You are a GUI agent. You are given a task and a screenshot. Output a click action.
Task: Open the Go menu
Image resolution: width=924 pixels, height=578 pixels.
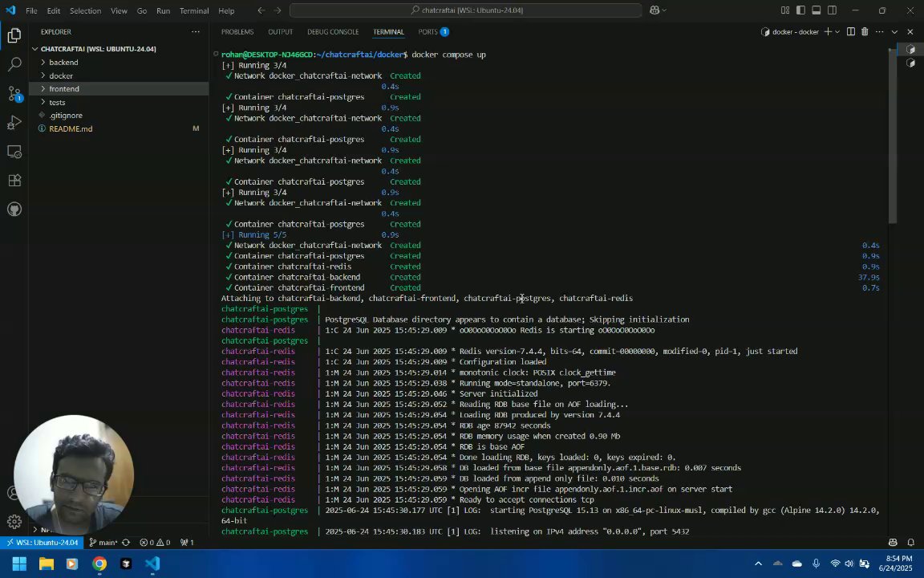coord(141,10)
